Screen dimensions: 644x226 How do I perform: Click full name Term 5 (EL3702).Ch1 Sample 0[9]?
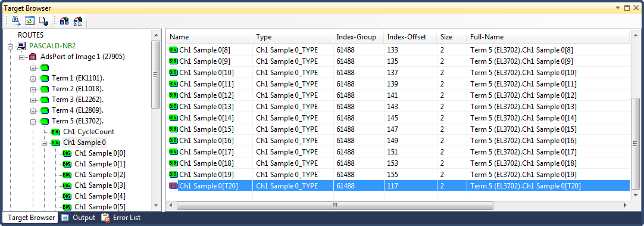(521, 62)
